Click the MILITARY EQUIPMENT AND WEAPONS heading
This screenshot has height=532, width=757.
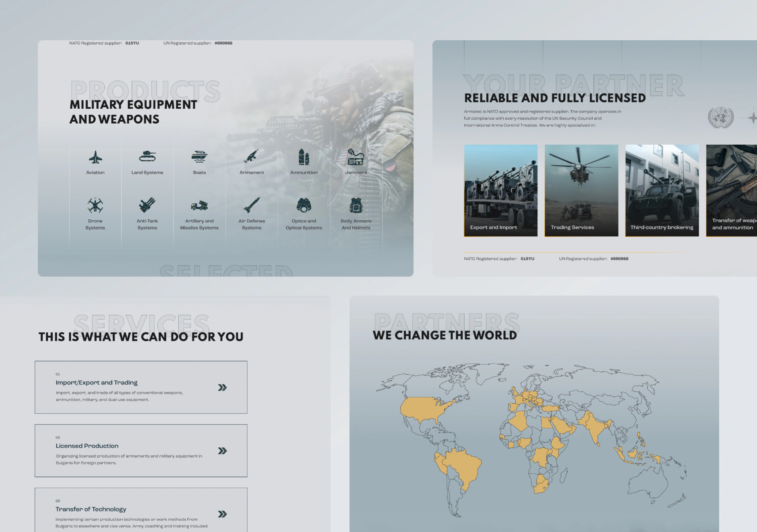pos(133,112)
